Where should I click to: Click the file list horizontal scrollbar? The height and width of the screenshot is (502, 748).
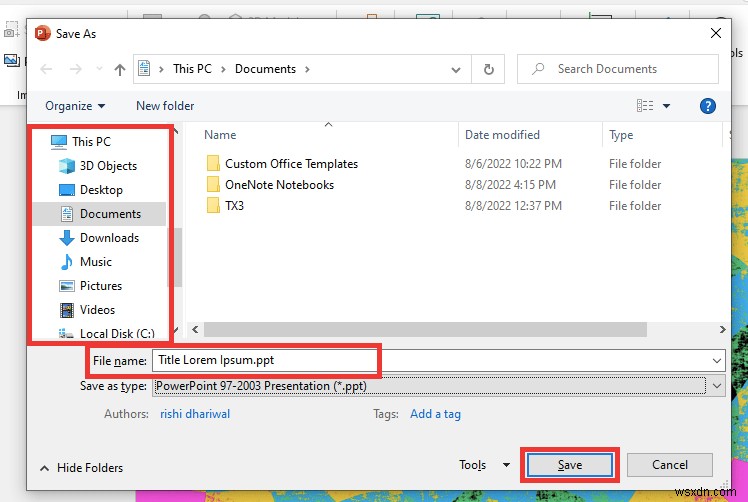(425, 329)
